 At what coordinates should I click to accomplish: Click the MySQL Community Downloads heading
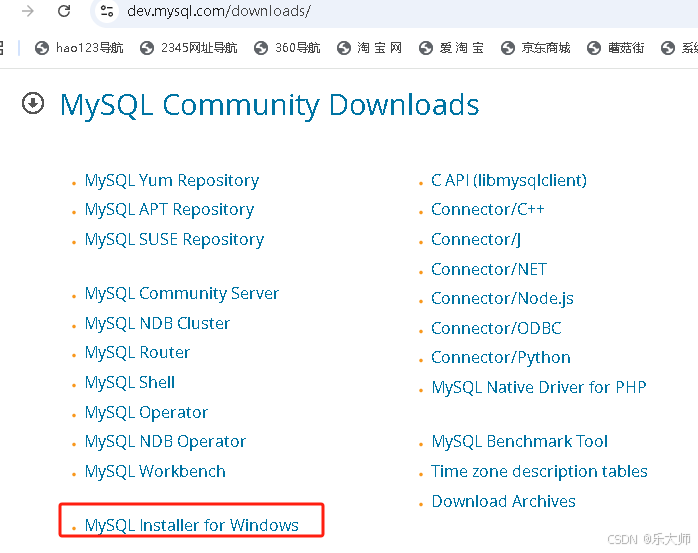(269, 106)
